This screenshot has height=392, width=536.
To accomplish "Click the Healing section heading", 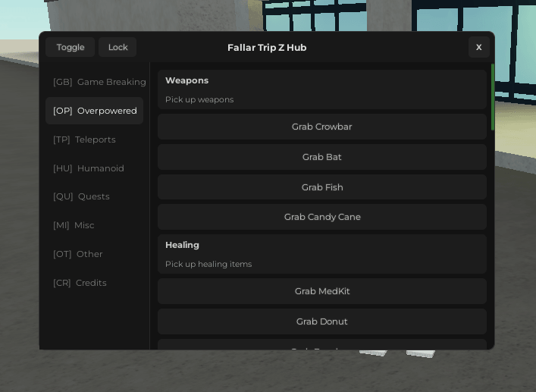I will [x=182, y=245].
